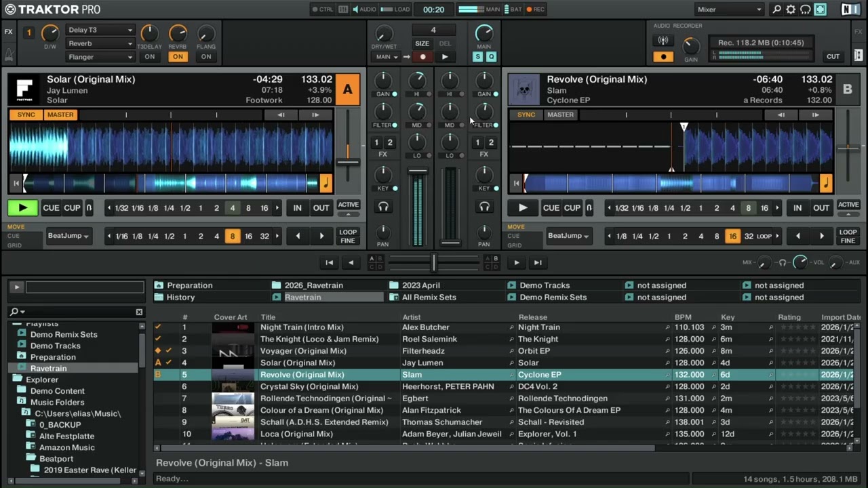868x488 pixels.
Task: Toggle the recorder broadcast icon
Action: 663,41
